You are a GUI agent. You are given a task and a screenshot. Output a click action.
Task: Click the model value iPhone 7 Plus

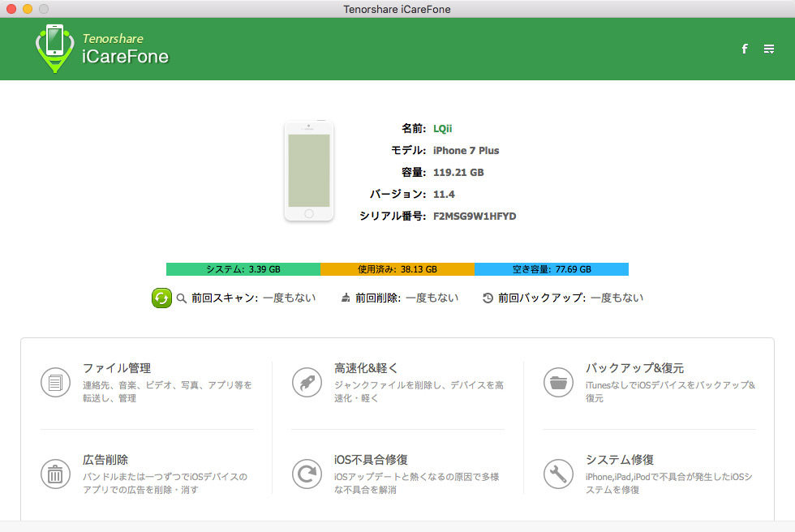(466, 151)
